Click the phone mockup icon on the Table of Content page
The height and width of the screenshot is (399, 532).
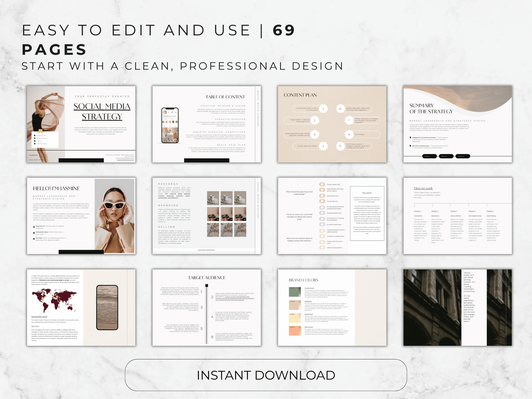click(x=169, y=125)
